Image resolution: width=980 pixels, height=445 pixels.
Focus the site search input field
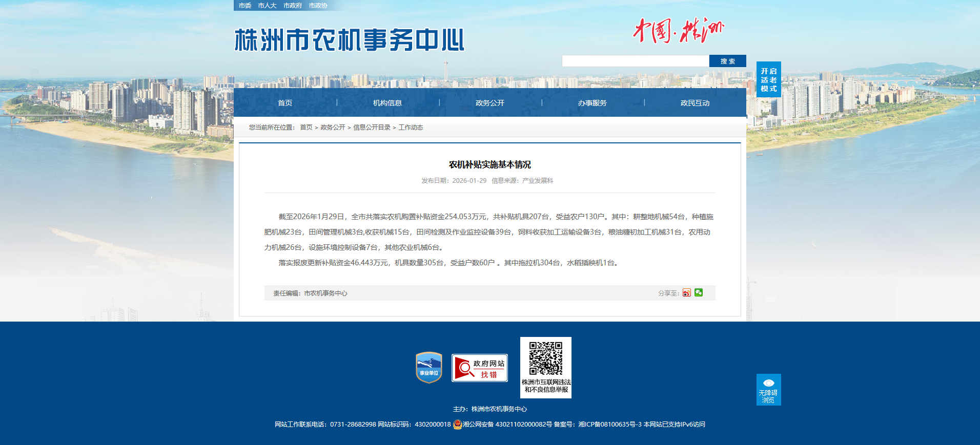pyautogui.click(x=635, y=61)
